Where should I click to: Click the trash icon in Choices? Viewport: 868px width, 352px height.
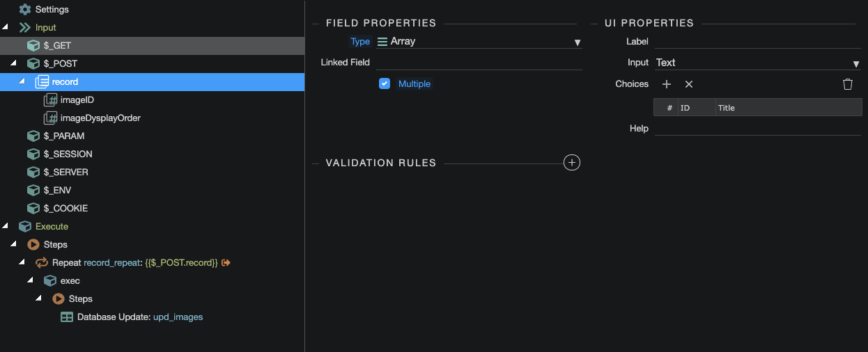pyautogui.click(x=847, y=84)
